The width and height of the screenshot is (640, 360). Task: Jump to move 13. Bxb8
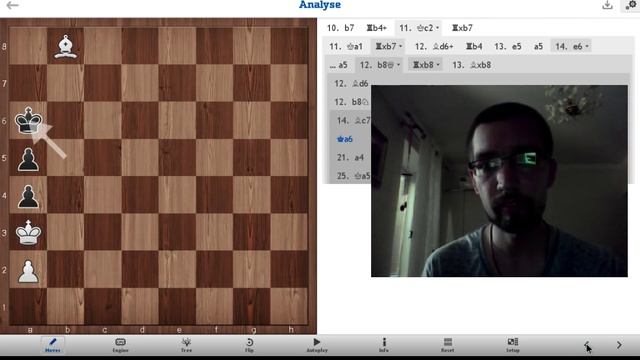(x=471, y=65)
